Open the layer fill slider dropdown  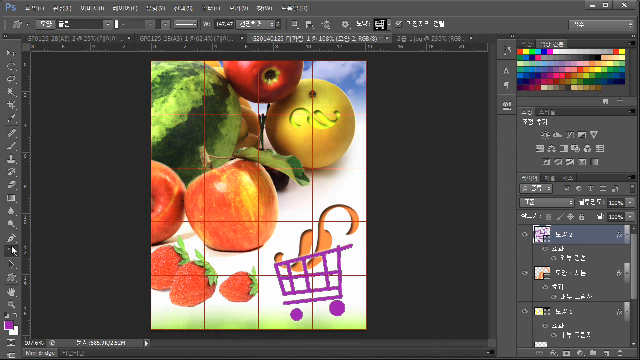click(631, 216)
